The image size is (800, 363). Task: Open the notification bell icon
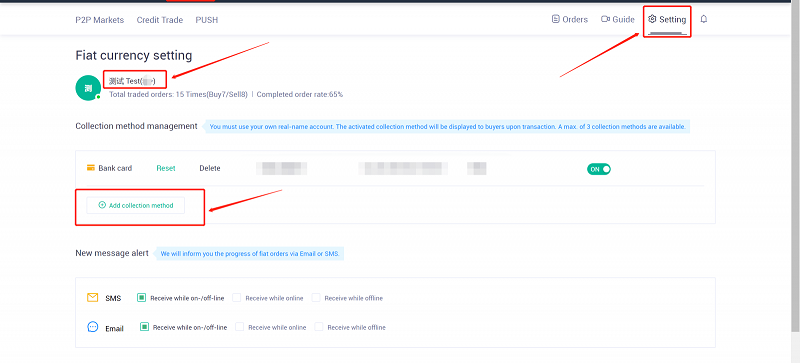pyautogui.click(x=704, y=19)
